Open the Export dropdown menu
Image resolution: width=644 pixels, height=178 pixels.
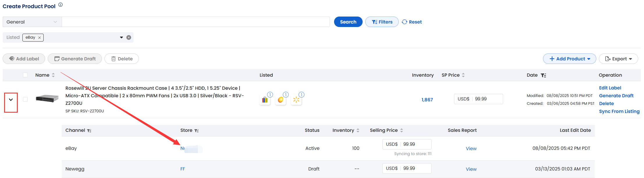[618, 59]
